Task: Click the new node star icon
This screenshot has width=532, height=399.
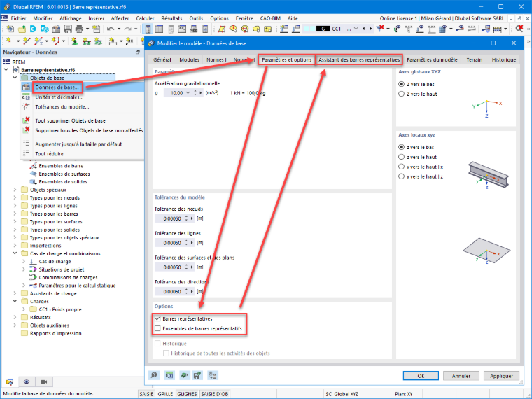Action: click(9, 41)
